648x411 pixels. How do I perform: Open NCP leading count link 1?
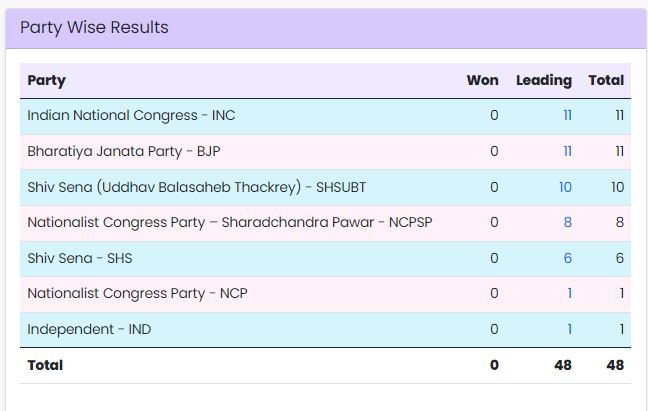coord(570,293)
